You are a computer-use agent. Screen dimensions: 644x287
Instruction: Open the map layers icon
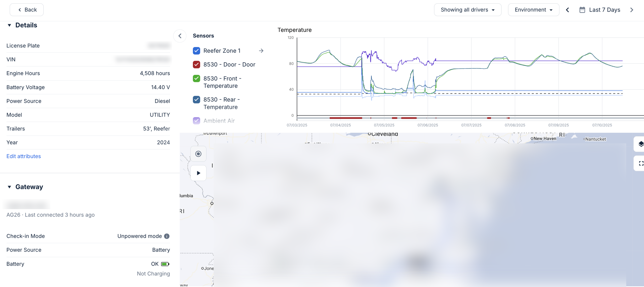coord(640,144)
